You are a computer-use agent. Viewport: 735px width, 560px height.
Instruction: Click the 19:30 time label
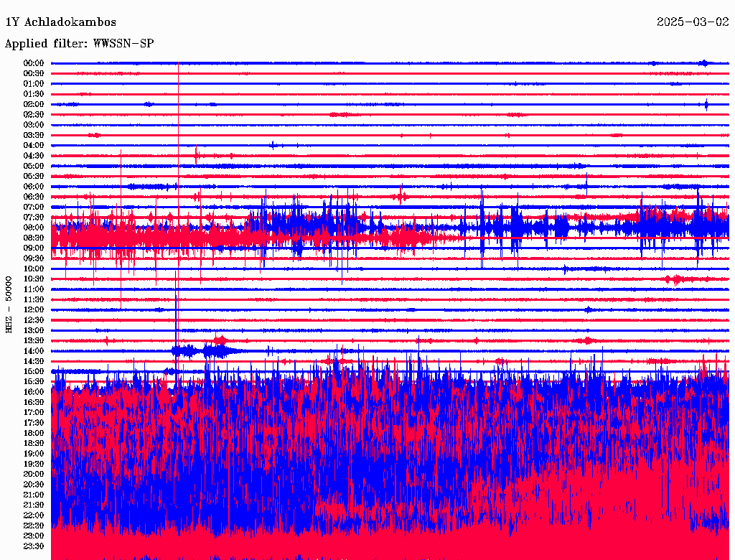tap(34, 464)
